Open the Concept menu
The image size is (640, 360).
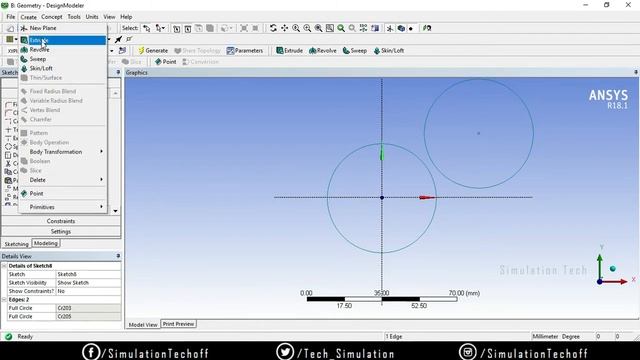pos(52,17)
